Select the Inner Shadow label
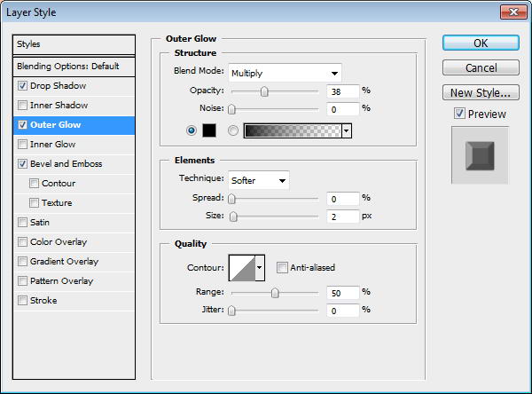The image size is (532, 394). click(59, 106)
